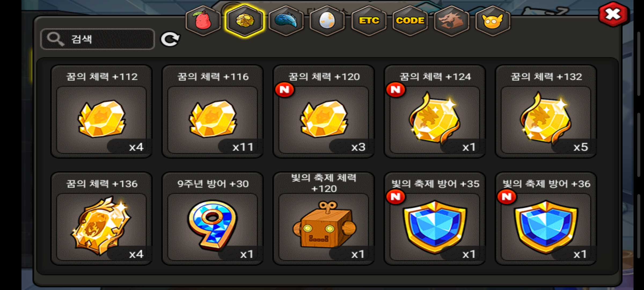The height and width of the screenshot is (290, 644).
Task: Close the inventory with red X
Action: (613, 14)
